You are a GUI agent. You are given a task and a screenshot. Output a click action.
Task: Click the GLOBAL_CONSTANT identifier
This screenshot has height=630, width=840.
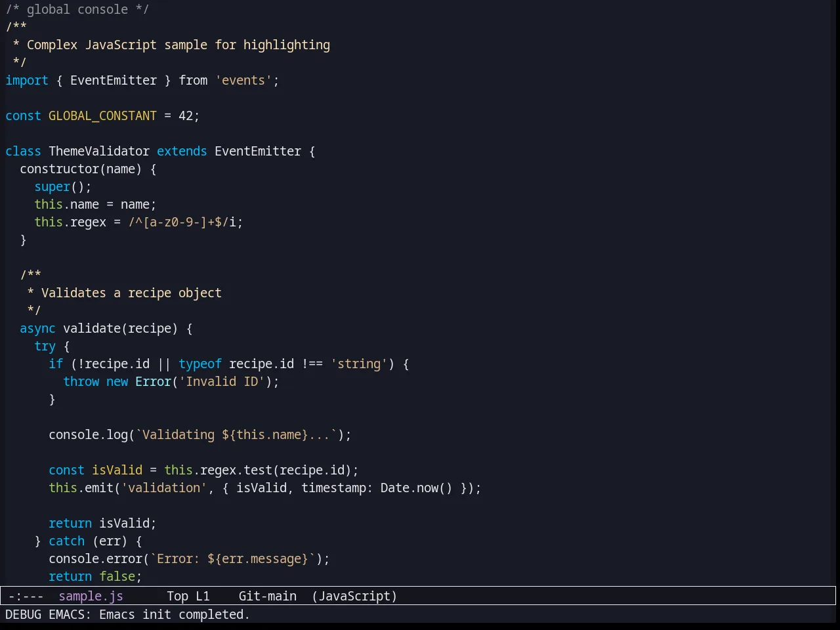(x=102, y=115)
